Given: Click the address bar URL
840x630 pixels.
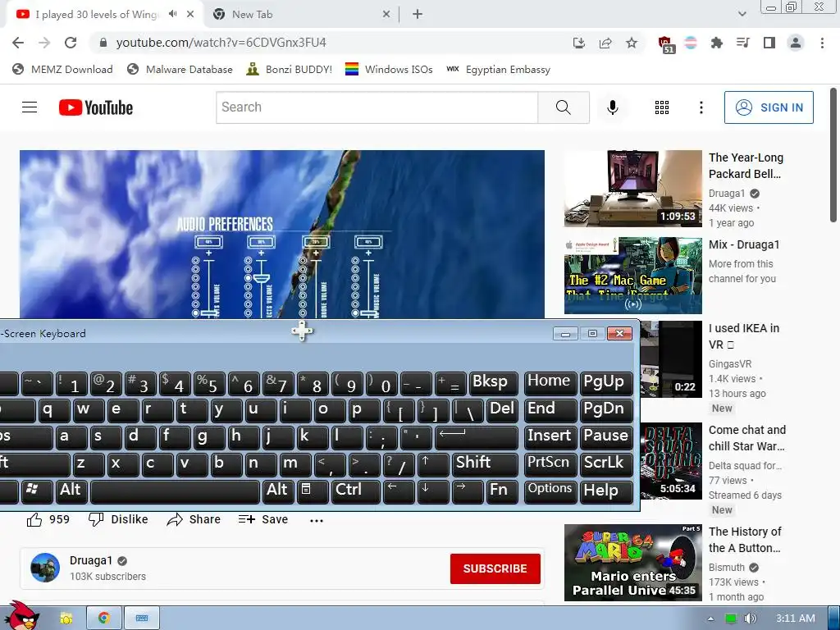Looking at the screenshot, I should [221, 43].
